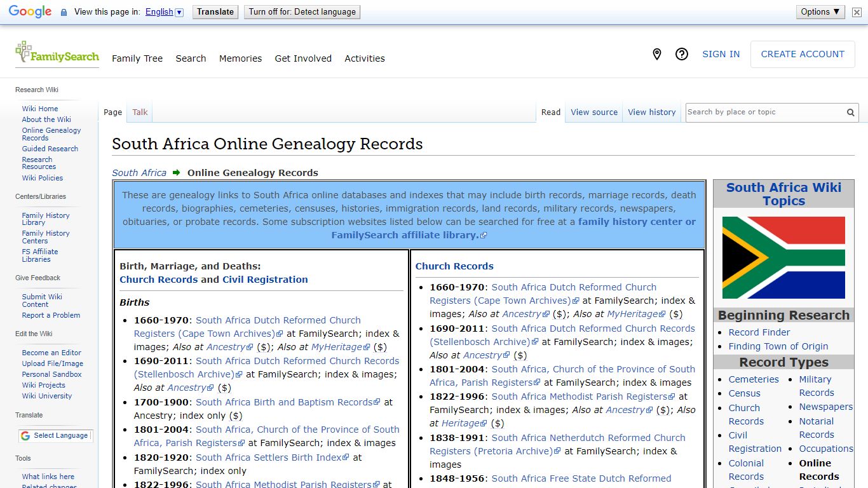Open the Activities menu
The image size is (868, 488).
[x=365, y=58]
